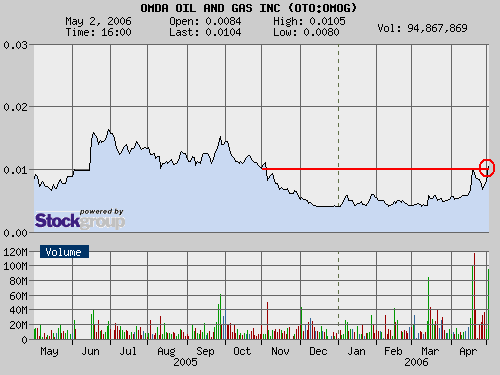Image resolution: width=500 pixels, height=375 pixels.
Task: Click the Oct month label
Action: [242, 351]
